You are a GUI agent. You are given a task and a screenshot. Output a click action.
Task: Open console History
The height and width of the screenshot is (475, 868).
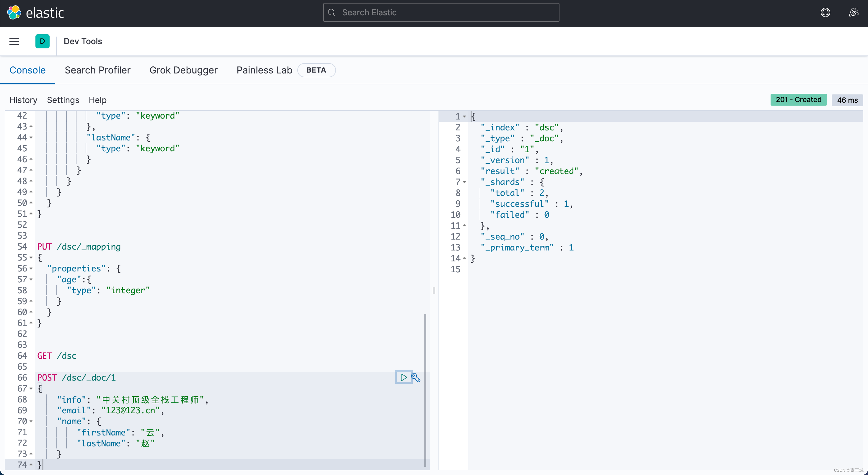coord(23,100)
